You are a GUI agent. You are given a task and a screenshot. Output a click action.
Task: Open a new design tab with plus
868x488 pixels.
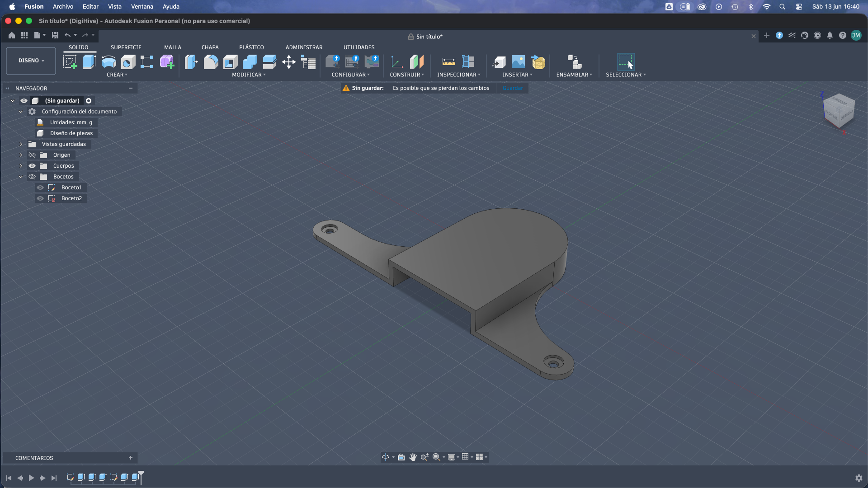click(x=766, y=35)
